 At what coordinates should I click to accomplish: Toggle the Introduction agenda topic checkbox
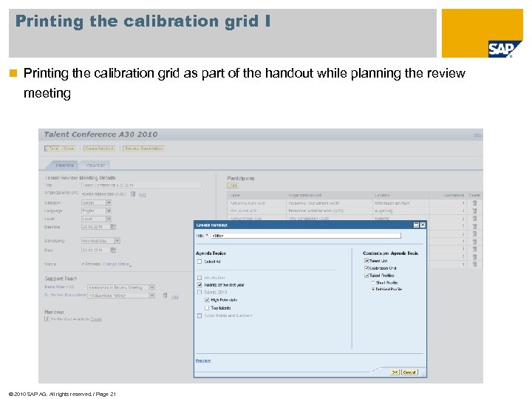coord(199,278)
